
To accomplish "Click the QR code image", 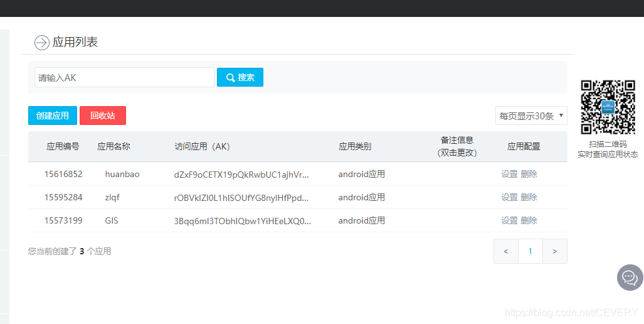I will 608,107.
